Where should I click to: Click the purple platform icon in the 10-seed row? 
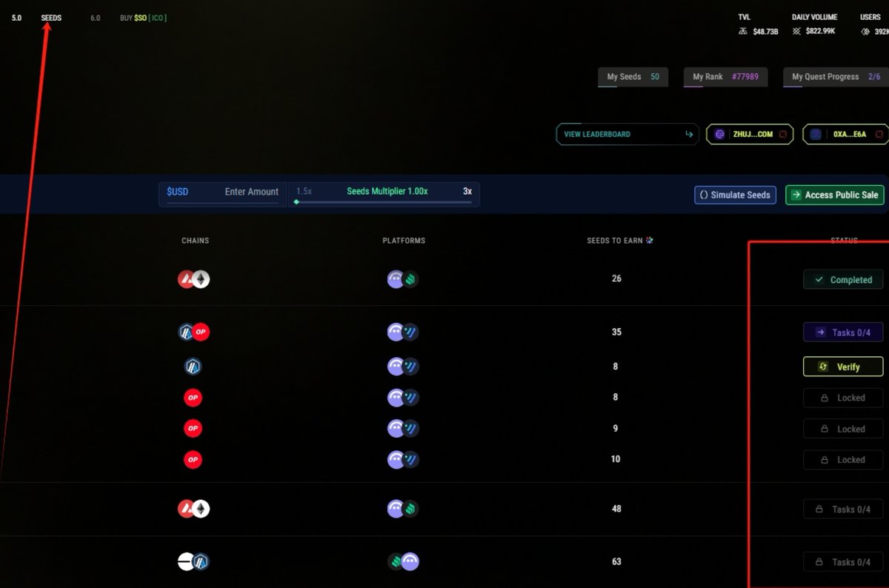[396, 460]
